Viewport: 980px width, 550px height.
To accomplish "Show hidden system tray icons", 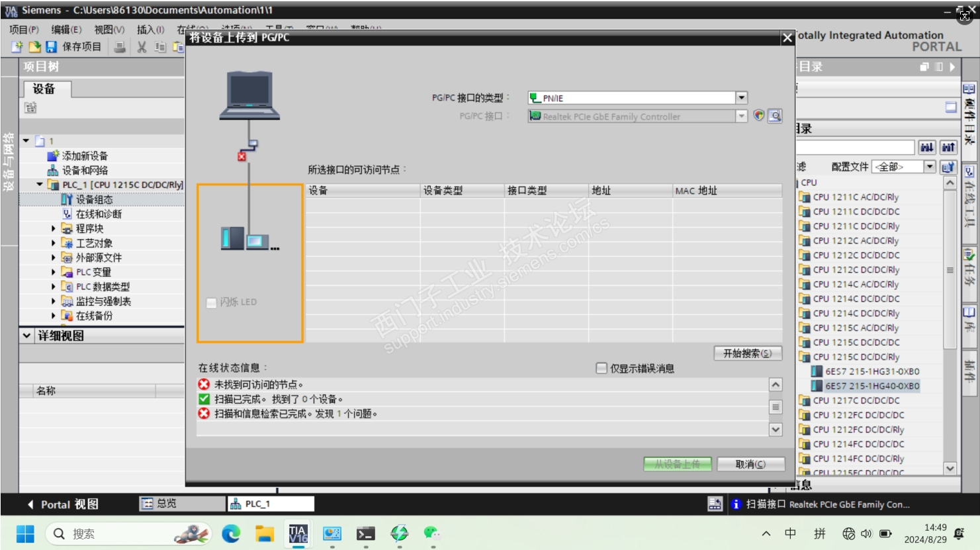I will click(x=766, y=533).
